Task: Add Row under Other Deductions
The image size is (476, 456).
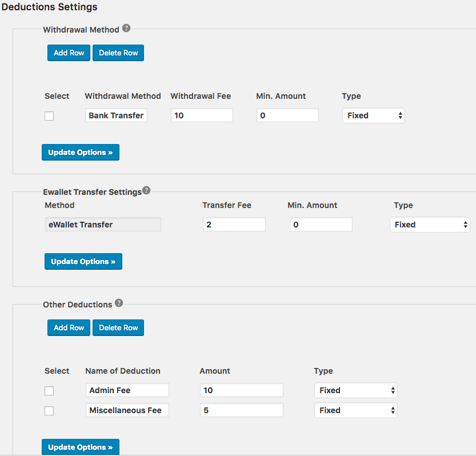Action: pos(69,327)
